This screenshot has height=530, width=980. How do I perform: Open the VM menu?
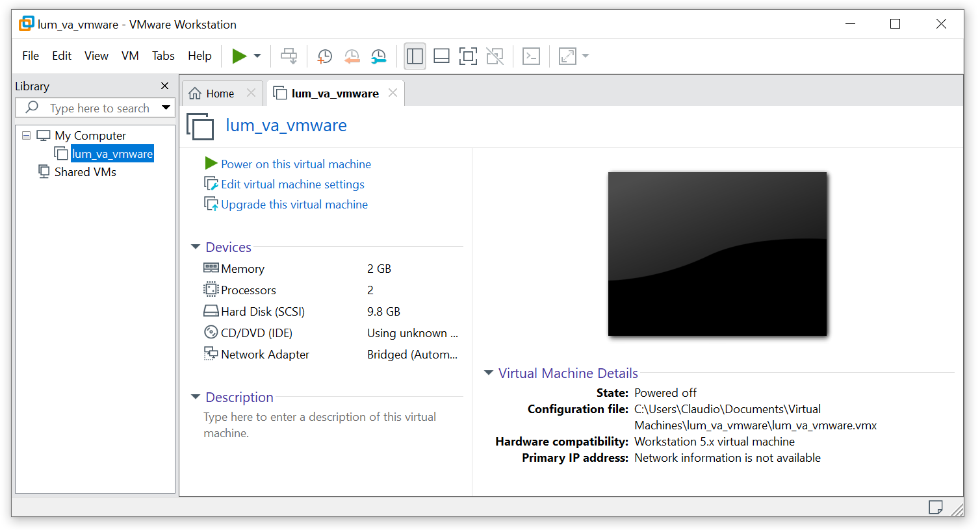pyautogui.click(x=129, y=56)
